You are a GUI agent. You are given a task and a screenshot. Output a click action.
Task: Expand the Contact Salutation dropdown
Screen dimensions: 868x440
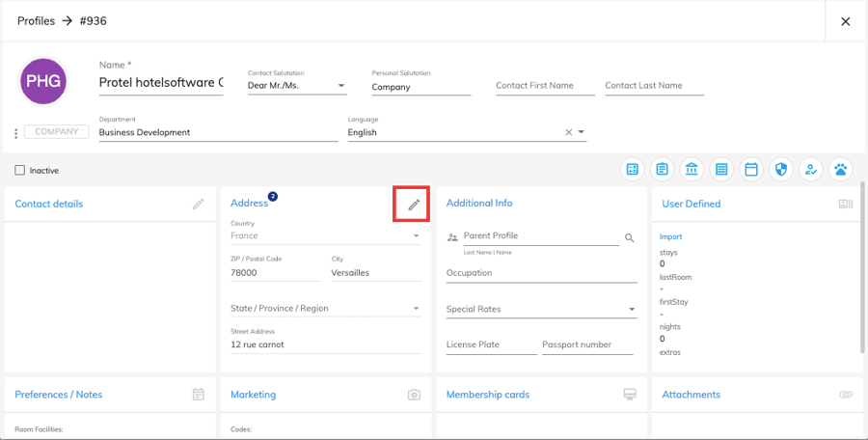(341, 87)
